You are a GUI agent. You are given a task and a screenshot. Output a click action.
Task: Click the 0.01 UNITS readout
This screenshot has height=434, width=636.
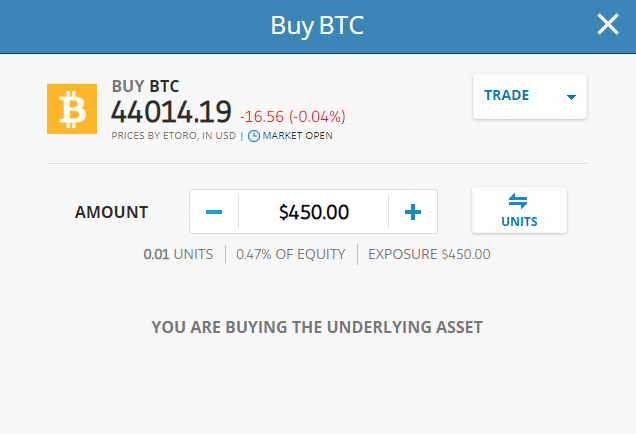coord(178,254)
